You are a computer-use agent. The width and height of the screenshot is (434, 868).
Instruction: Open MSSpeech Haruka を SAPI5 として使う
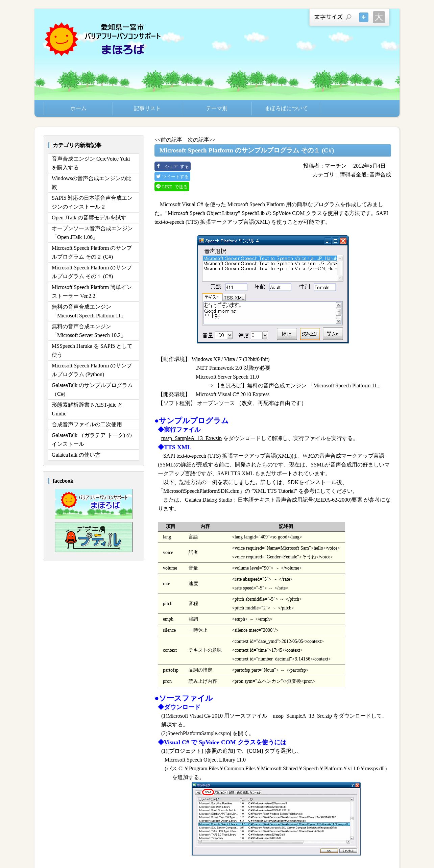pos(94,351)
